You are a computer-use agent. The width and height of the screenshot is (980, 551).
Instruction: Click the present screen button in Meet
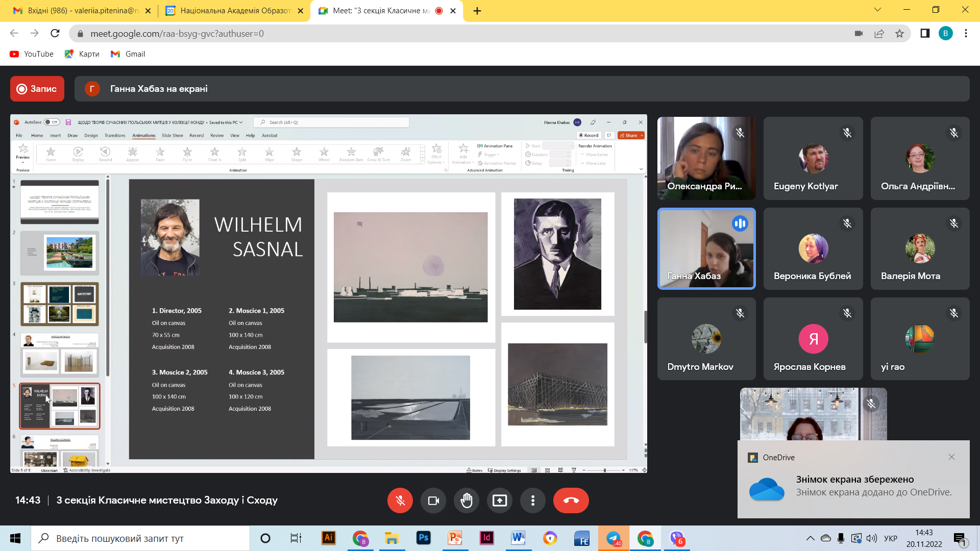[500, 500]
